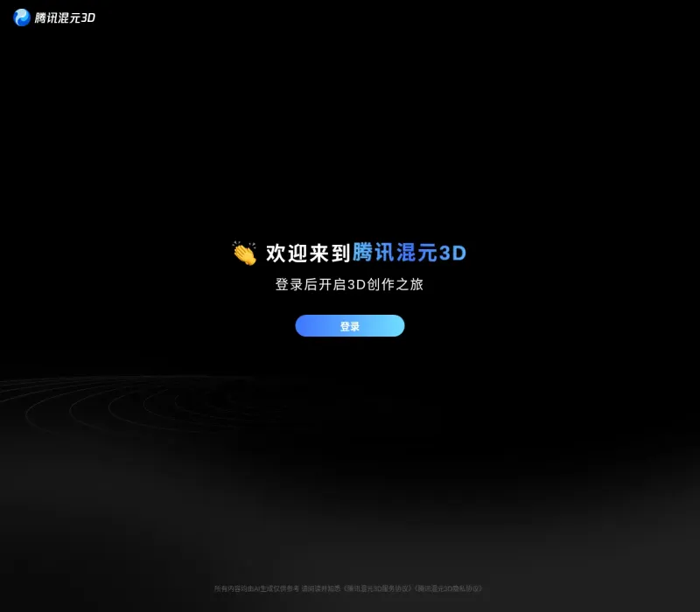Click the blue 登录 login button
Screen dimensions: 700x612
(x=349, y=325)
